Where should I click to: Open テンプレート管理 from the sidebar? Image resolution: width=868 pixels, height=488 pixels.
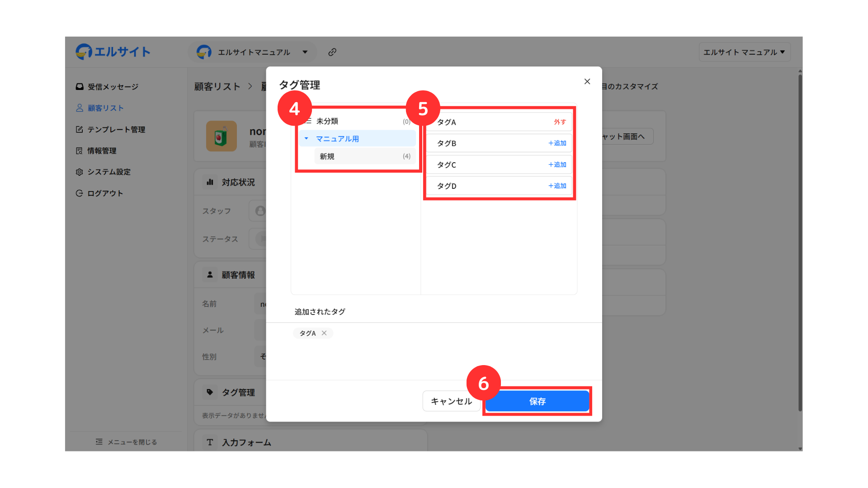pyautogui.click(x=116, y=130)
